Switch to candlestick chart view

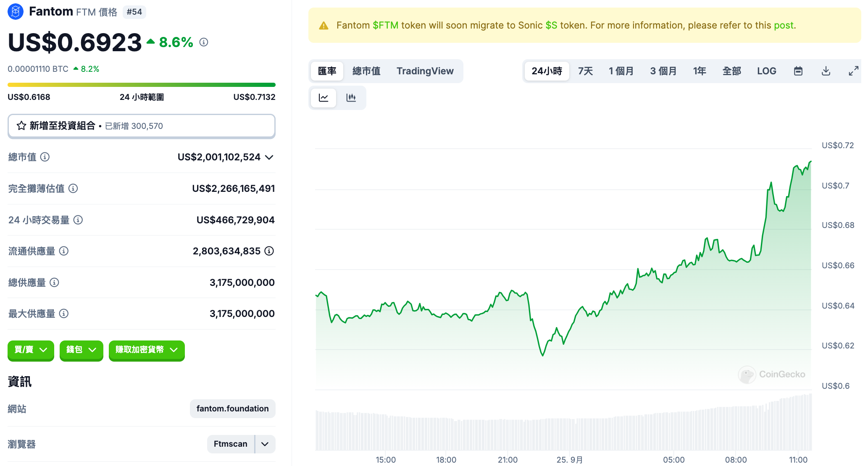coord(351,98)
